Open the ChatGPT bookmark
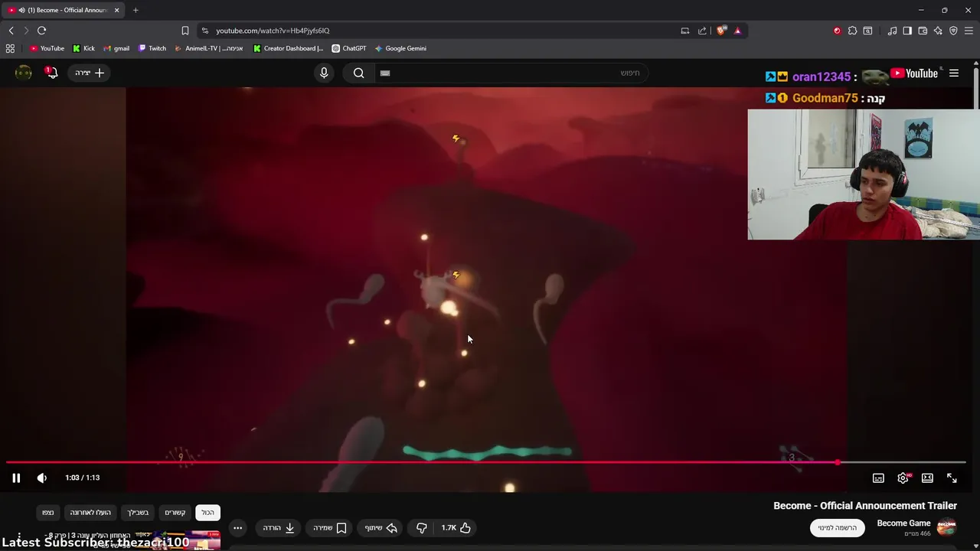Viewport: 980px width, 551px height. 348,48
